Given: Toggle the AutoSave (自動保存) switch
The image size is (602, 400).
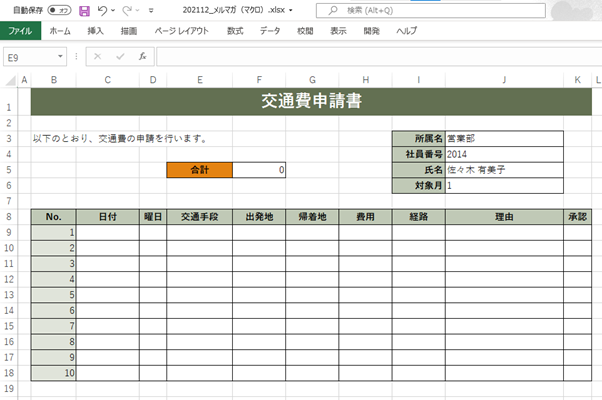Looking at the screenshot, I should (59, 10).
